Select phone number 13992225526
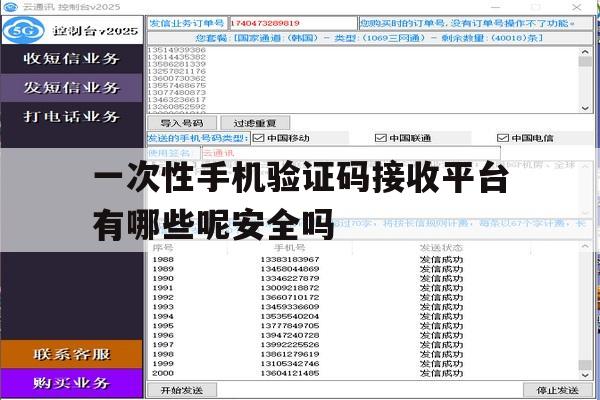 coord(290,344)
